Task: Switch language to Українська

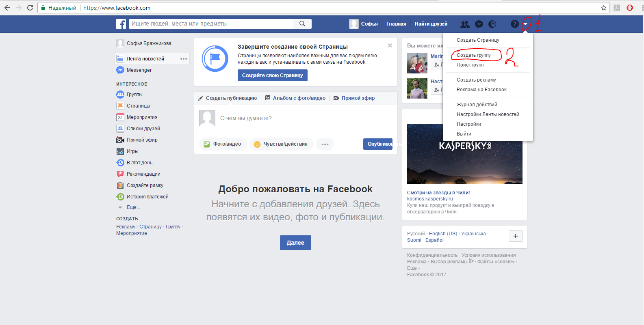Action: (473, 234)
